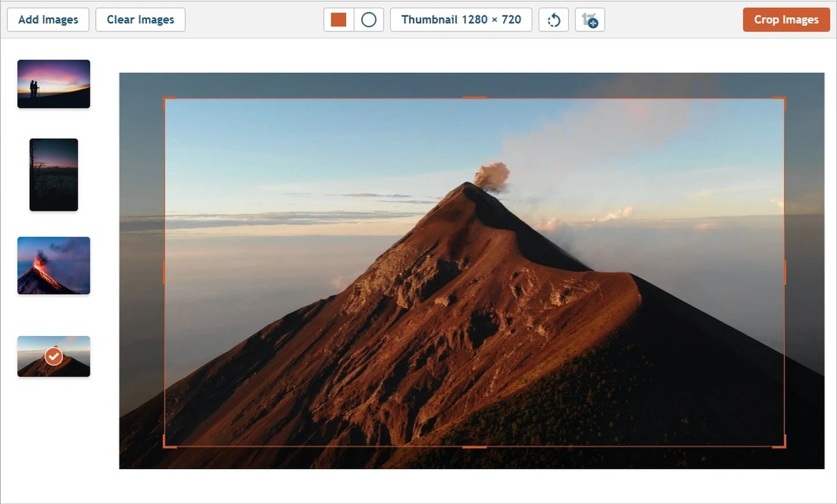
Task: Click the top-right crop corner handle
Action: (784, 99)
